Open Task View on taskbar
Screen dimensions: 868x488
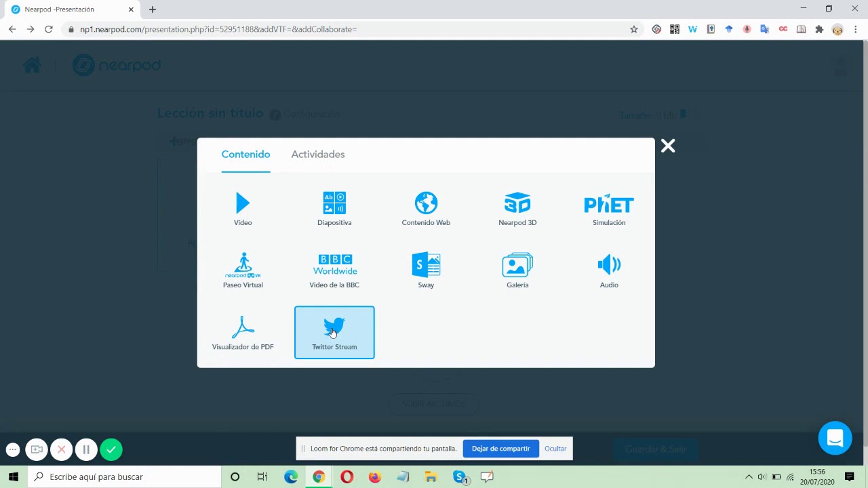262,477
